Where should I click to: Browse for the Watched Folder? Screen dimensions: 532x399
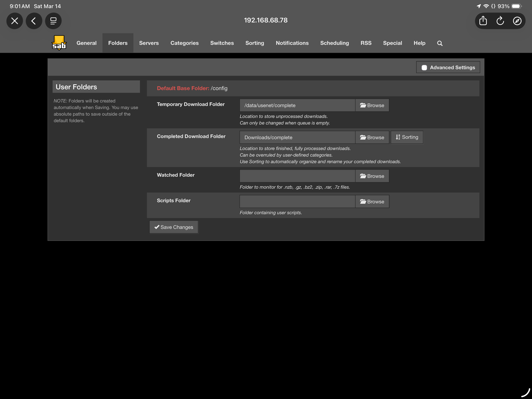(x=372, y=176)
